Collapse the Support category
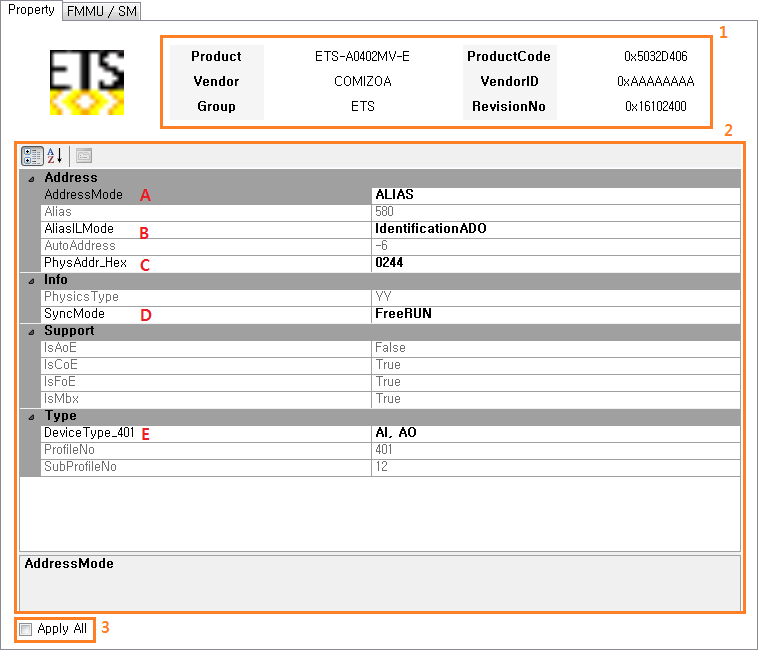The height and width of the screenshot is (652, 760). point(30,331)
